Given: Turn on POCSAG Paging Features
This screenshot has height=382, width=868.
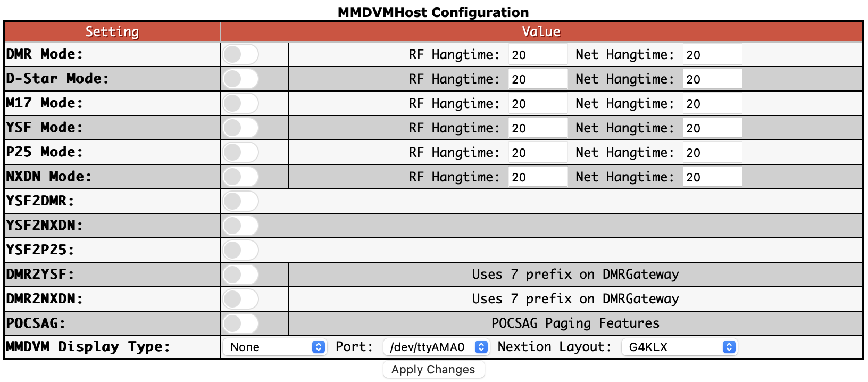Looking at the screenshot, I should tap(240, 323).
